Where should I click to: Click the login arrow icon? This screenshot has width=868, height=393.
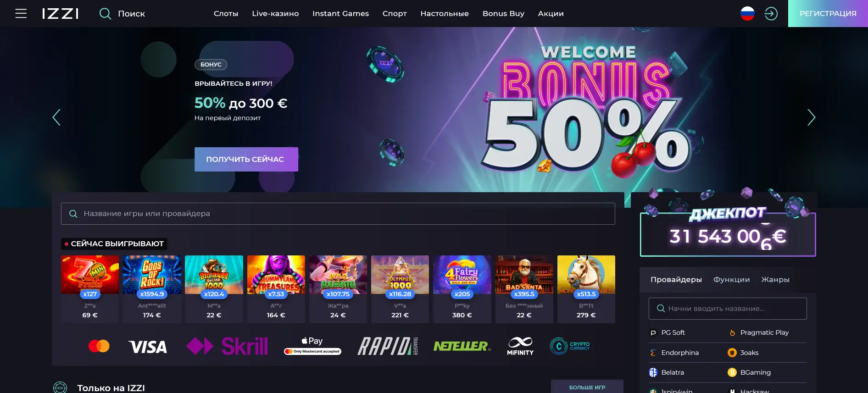(x=771, y=13)
